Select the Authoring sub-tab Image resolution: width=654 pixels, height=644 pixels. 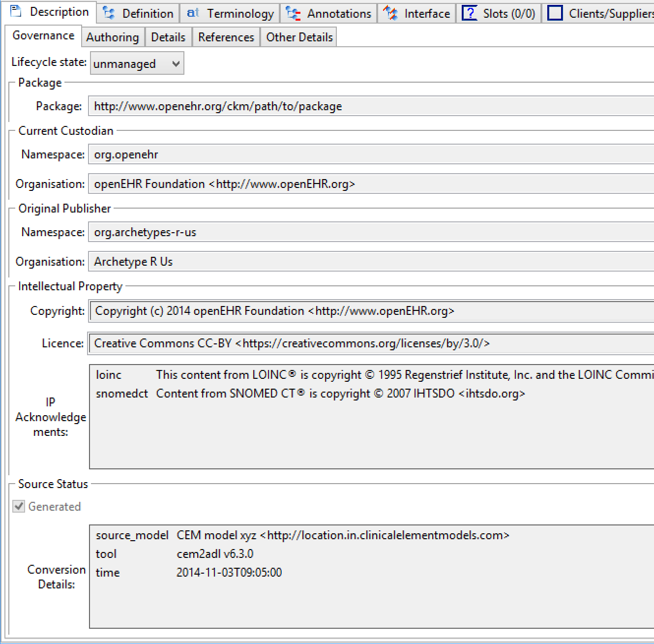[x=113, y=37]
